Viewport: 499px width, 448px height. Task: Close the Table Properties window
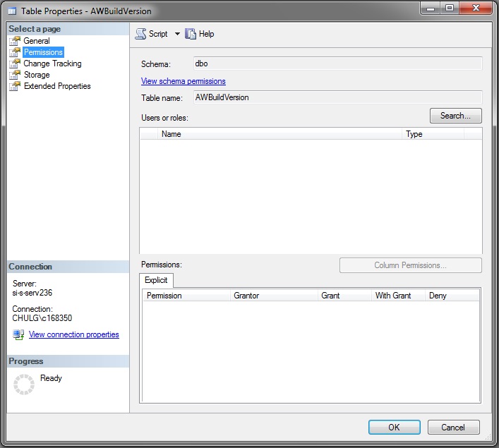click(476, 8)
